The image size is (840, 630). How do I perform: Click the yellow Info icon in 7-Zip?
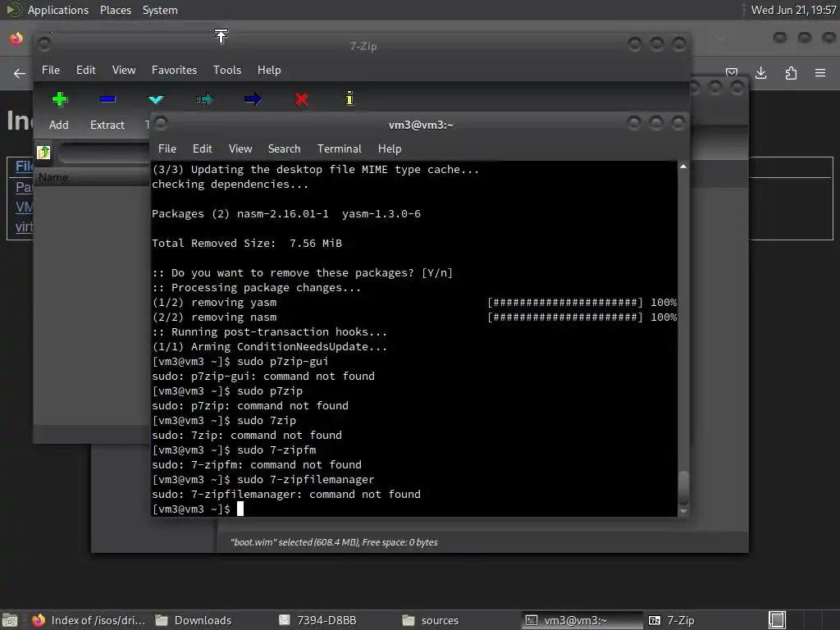pos(349,98)
